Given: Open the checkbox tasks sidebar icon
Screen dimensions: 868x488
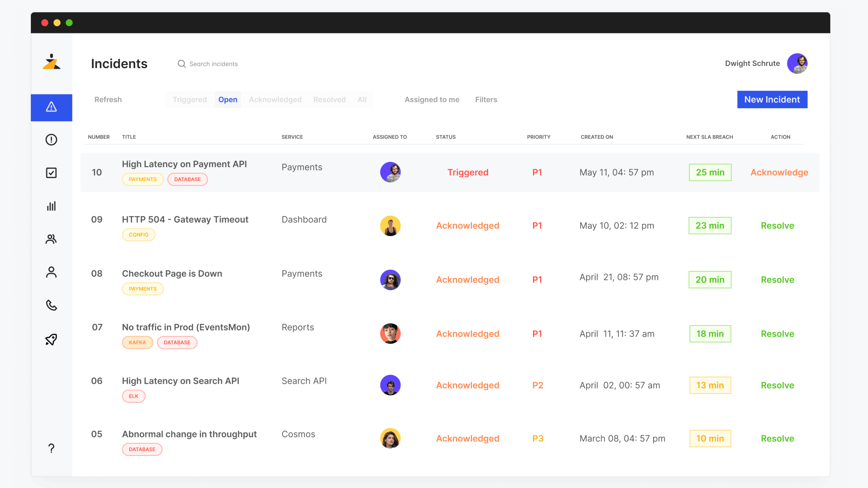Looking at the screenshot, I should coord(51,173).
